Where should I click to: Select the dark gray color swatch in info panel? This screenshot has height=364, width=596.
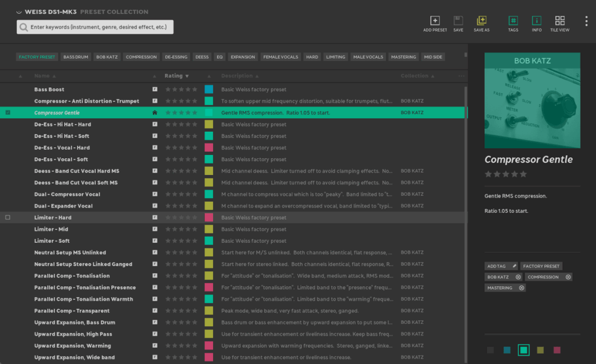(490, 350)
